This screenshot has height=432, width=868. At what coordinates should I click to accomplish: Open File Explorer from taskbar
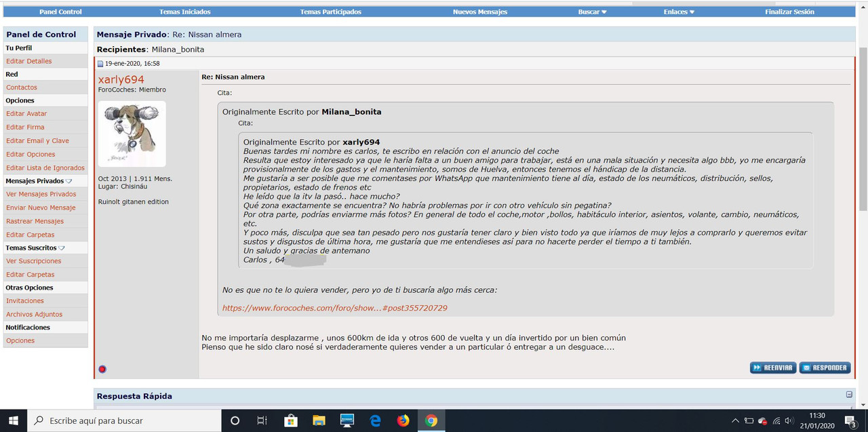pyautogui.click(x=319, y=420)
